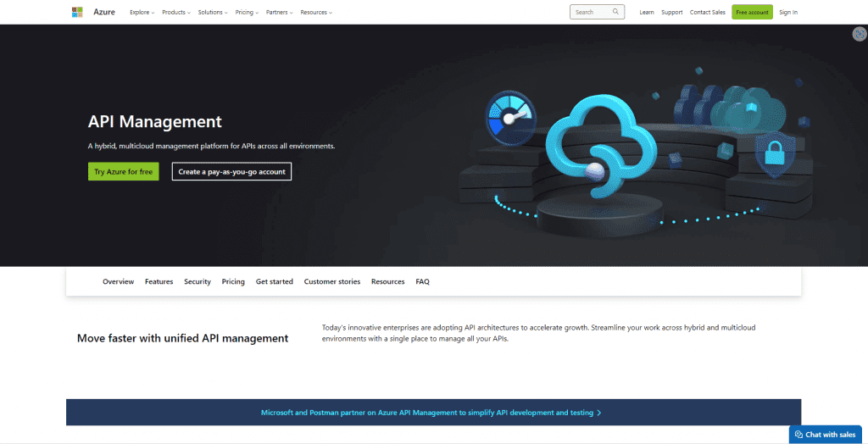The image size is (868, 444).
Task: Open the Pricing dropdown in the top navigation
Action: coord(247,12)
